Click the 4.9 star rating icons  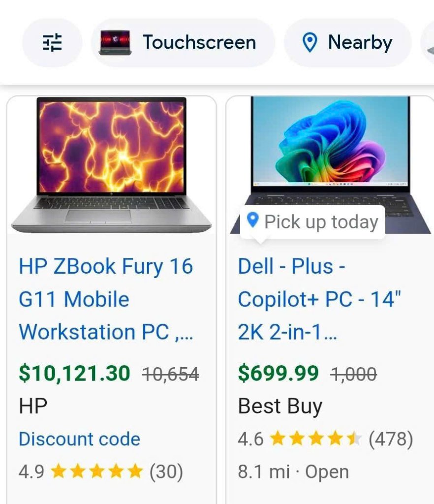click(x=97, y=471)
